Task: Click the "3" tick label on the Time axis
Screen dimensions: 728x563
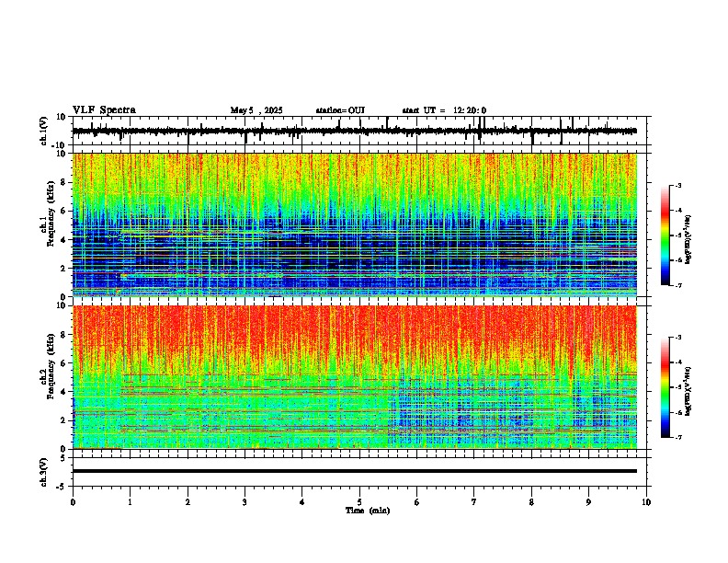Action: [245, 502]
